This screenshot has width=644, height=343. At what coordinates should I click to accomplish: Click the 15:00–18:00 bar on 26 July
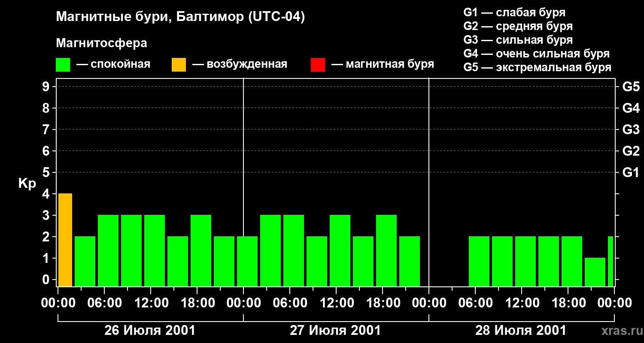click(x=178, y=261)
